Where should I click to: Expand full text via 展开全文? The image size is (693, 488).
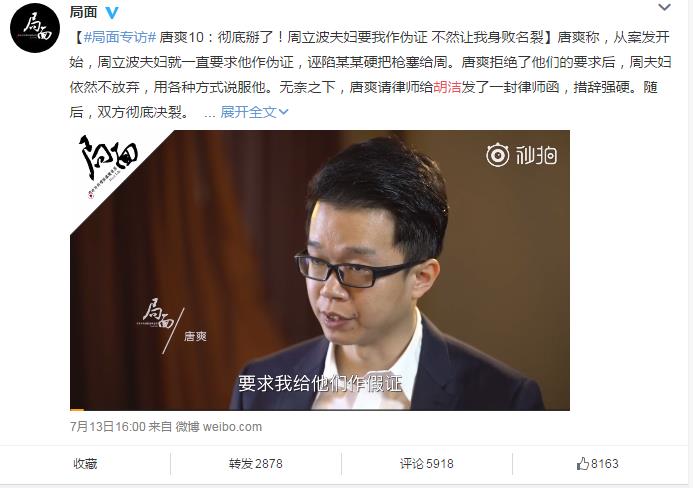[x=248, y=112]
